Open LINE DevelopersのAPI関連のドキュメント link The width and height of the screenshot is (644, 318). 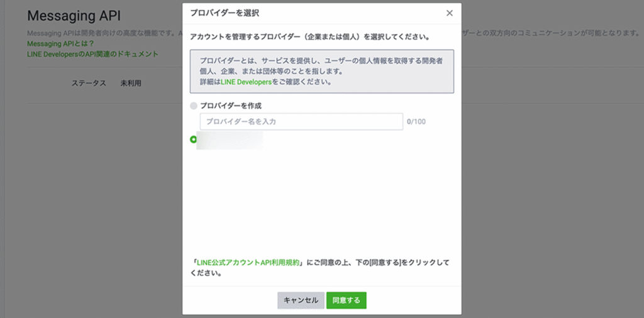tap(93, 54)
